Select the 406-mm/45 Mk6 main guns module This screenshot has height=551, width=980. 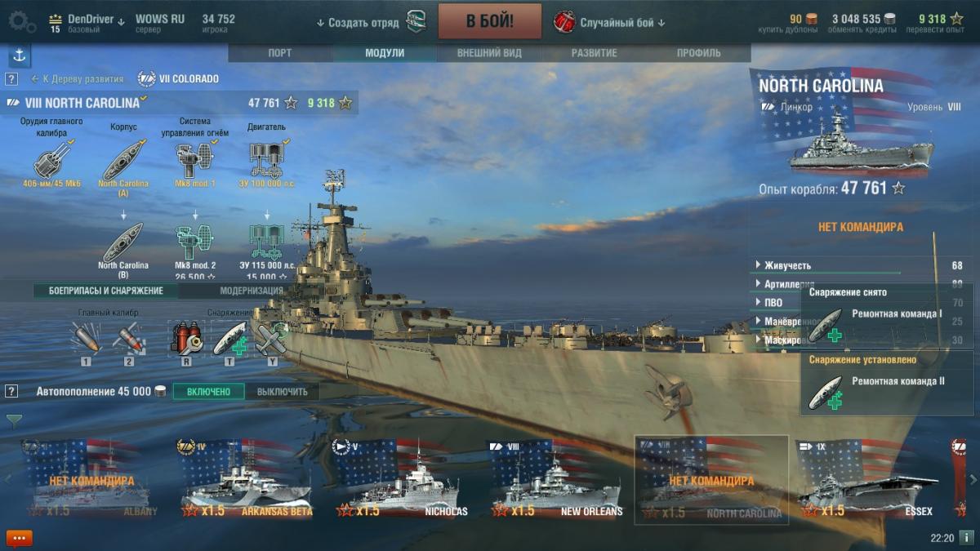[x=50, y=155]
